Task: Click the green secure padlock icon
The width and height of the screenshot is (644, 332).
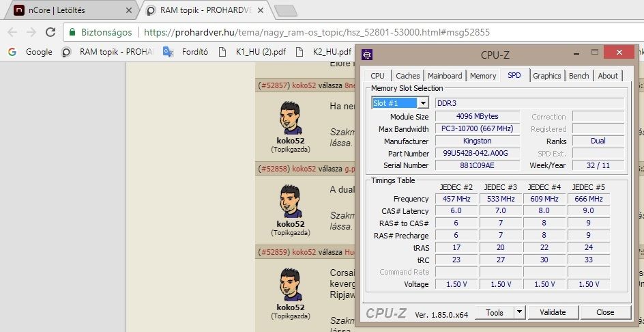Action: click(x=72, y=32)
